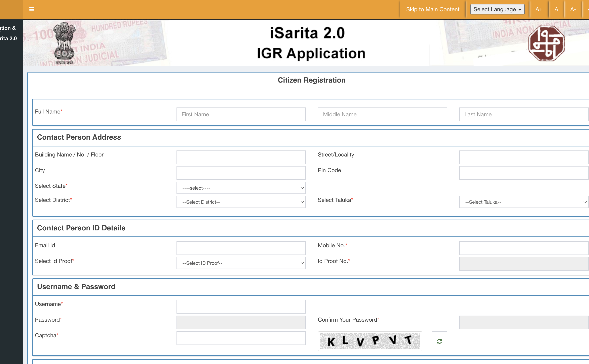Click the IGR Application title text

point(311,53)
